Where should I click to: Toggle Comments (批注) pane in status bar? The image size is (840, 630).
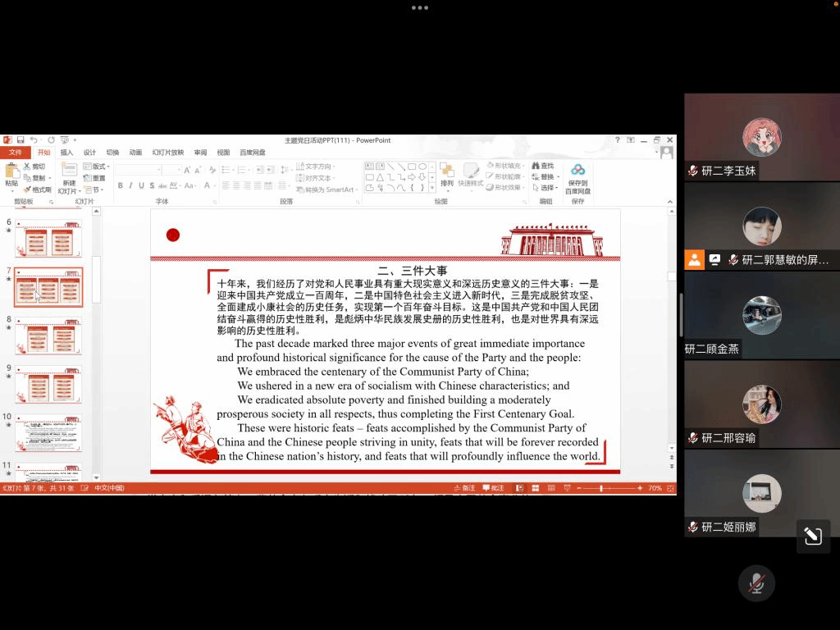(493, 488)
